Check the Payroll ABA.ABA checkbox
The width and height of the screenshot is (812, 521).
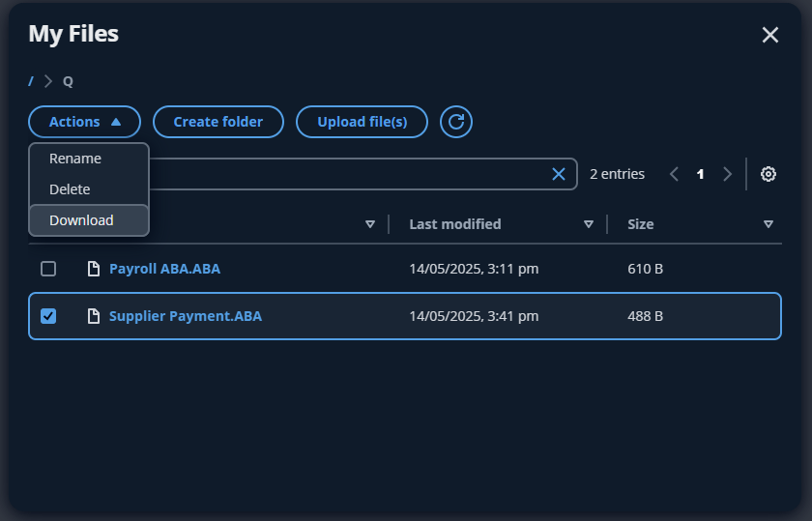pos(48,269)
